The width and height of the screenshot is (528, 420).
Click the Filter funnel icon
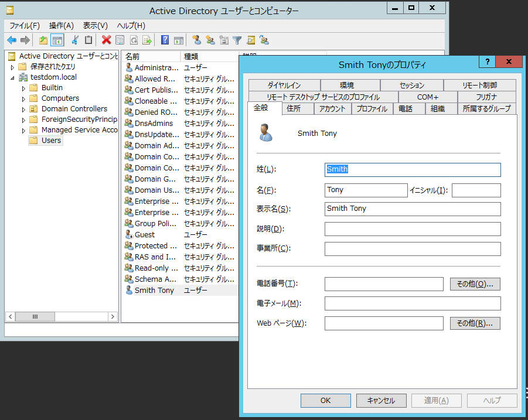click(x=237, y=40)
